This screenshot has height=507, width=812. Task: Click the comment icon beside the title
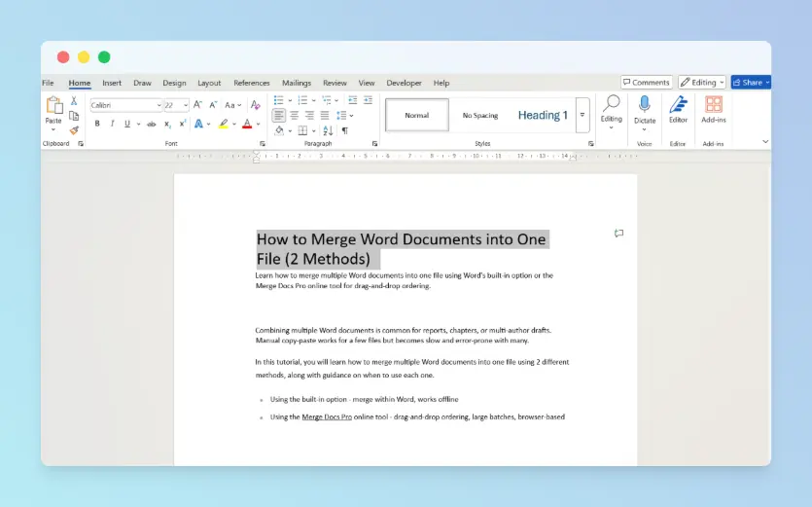(618, 234)
